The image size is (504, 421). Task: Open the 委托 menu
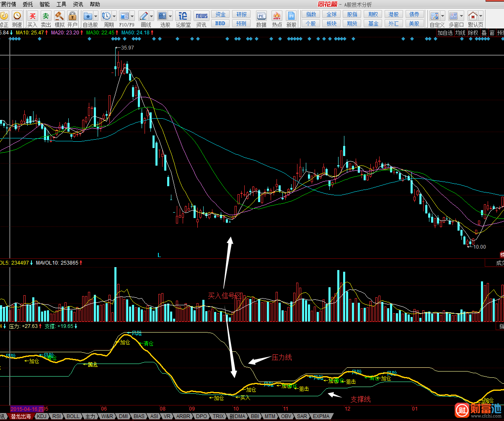(28, 4)
